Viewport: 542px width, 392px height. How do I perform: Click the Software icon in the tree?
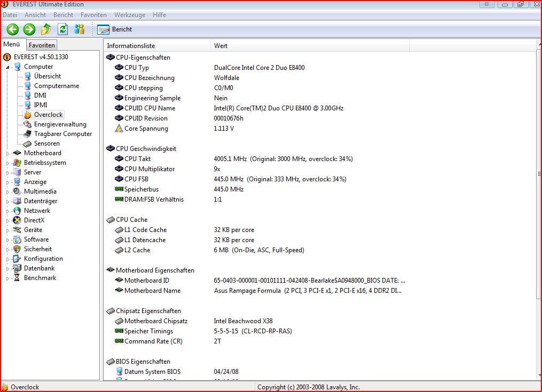click(17, 239)
